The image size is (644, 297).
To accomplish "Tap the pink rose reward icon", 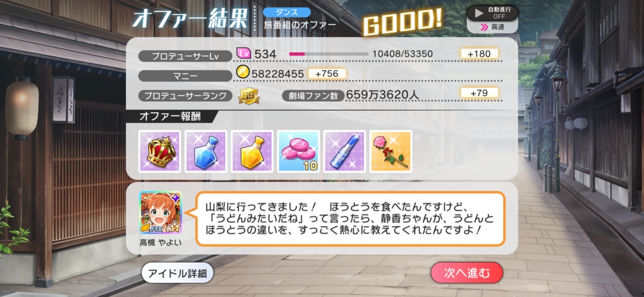I will [x=391, y=151].
